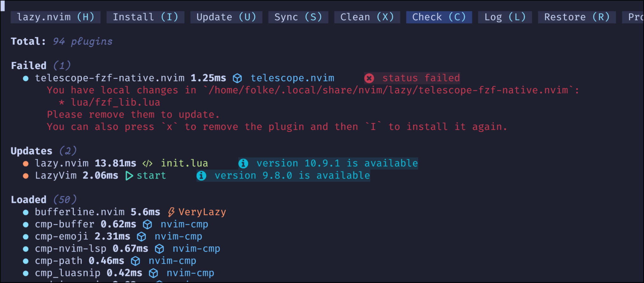Screen dimensions: 644x283
Task: Click the error icon before 'status failed'
Action: [369, 78]
